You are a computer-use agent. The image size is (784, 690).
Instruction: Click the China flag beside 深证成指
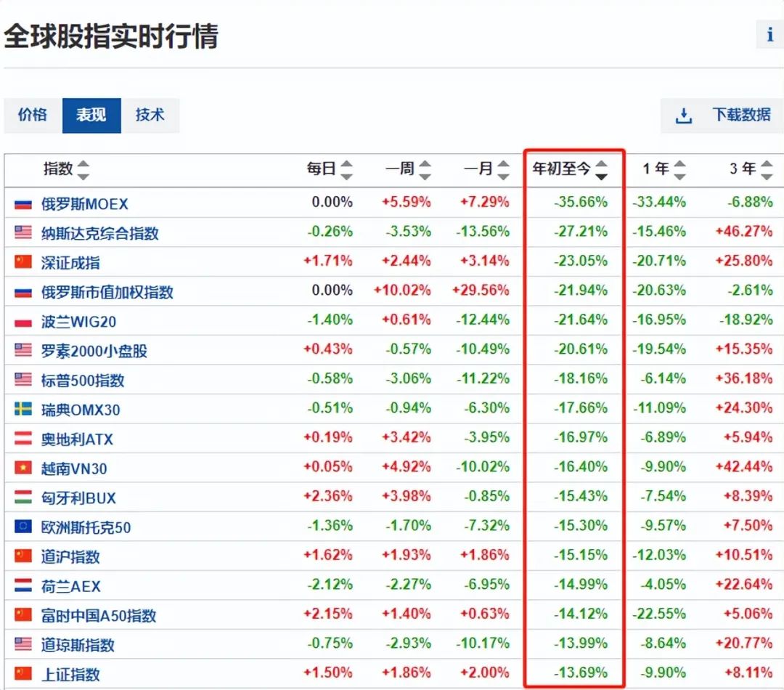[x=23, y=261]
